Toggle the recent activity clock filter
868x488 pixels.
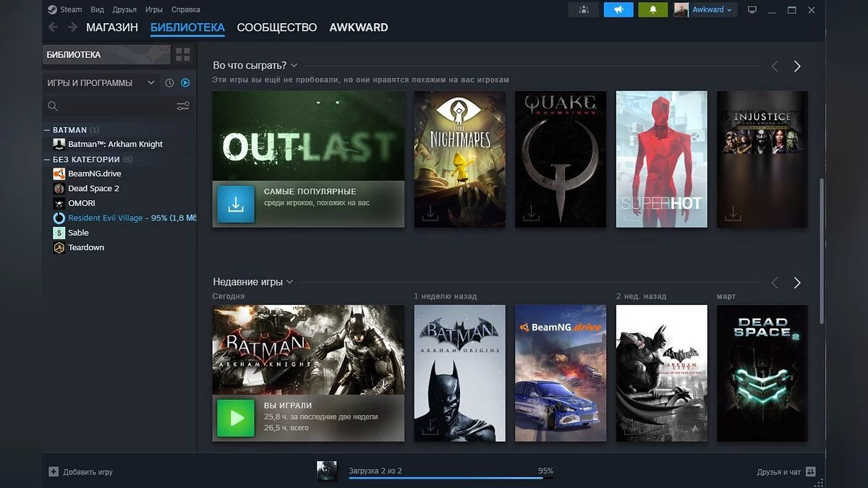pos(169,83)
